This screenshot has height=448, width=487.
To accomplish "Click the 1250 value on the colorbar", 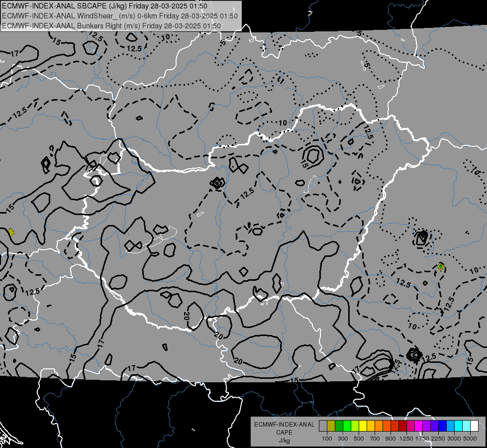I will click(x=406, y=439).
